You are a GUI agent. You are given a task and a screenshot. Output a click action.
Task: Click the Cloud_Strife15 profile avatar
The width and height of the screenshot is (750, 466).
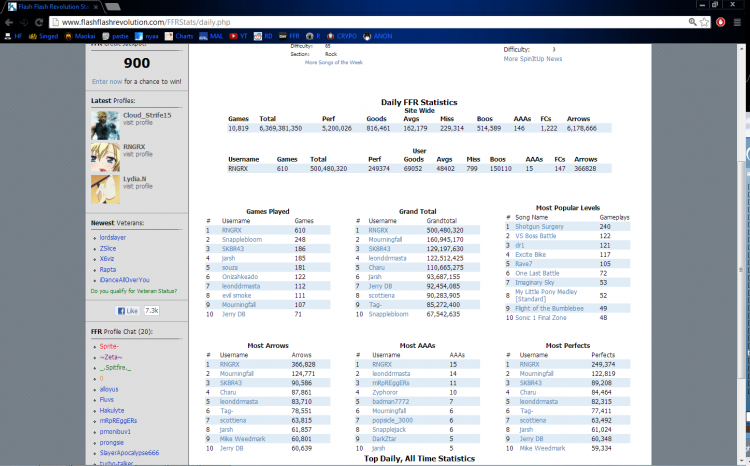[105, 124]
